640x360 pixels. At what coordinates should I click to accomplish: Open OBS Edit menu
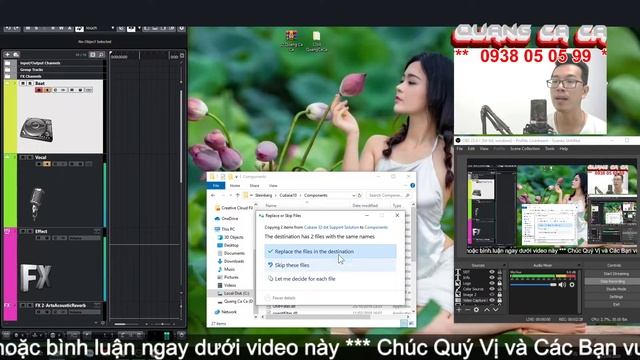[471, 149]
